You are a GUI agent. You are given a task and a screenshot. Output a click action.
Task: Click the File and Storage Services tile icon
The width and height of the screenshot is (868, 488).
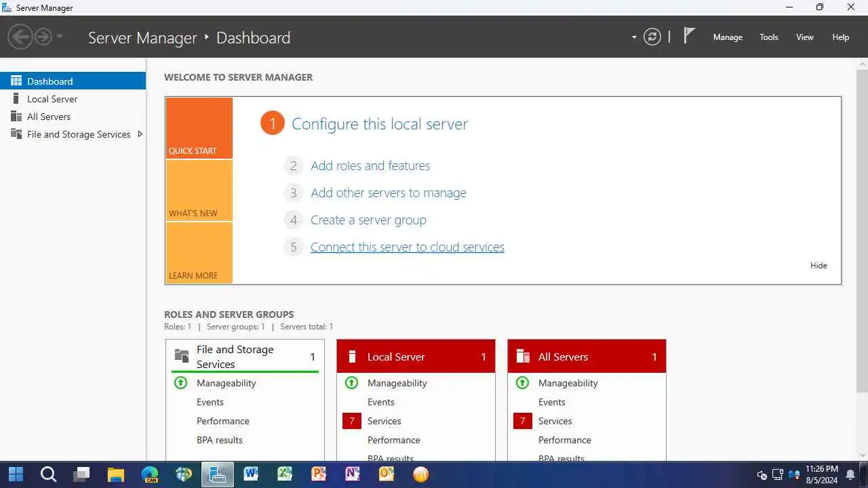[x=182, y=356]
